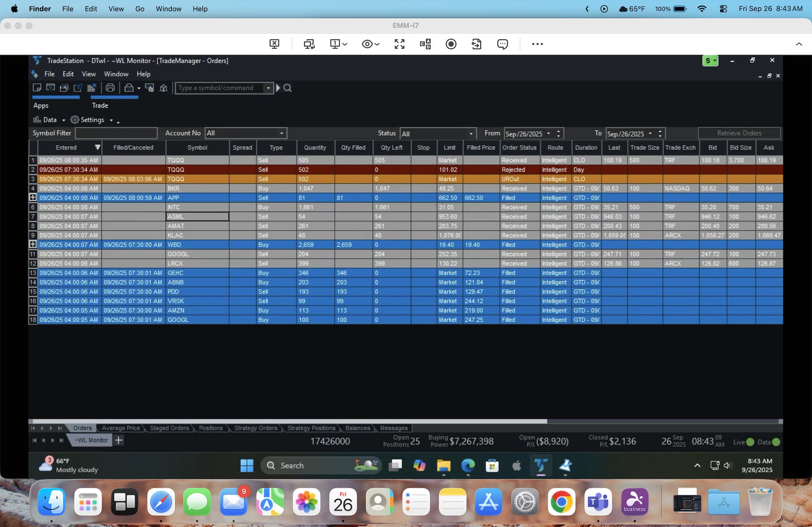The height and width of the screenshot is (527, 812).
Task: Click the lock icon in the toolbar
Action: [x=129, y=88]
